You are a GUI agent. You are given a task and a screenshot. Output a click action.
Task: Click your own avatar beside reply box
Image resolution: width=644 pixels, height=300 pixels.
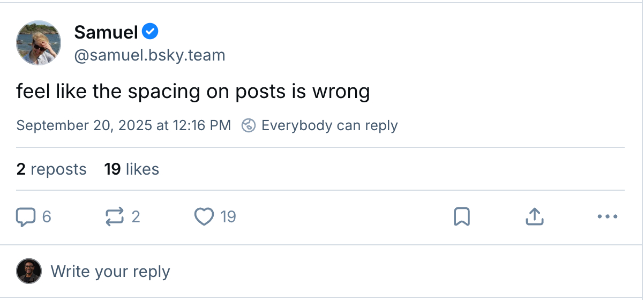[28, 271]
